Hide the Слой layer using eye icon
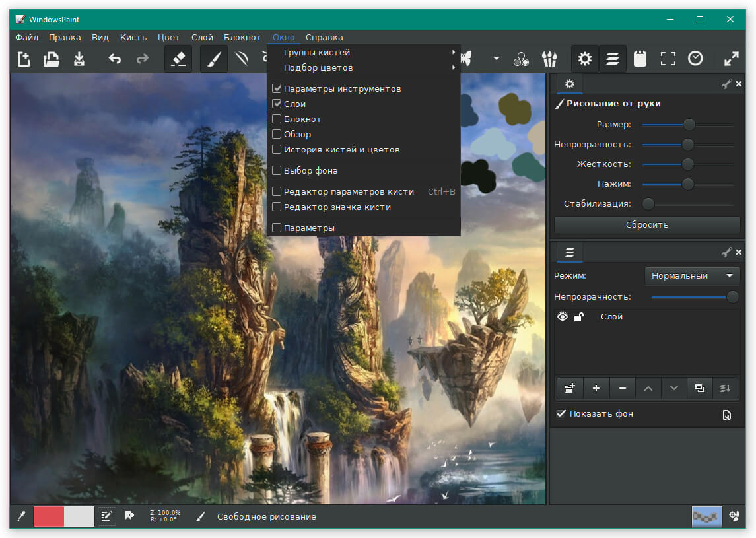756x538 pixels. (x=563, y=317)
